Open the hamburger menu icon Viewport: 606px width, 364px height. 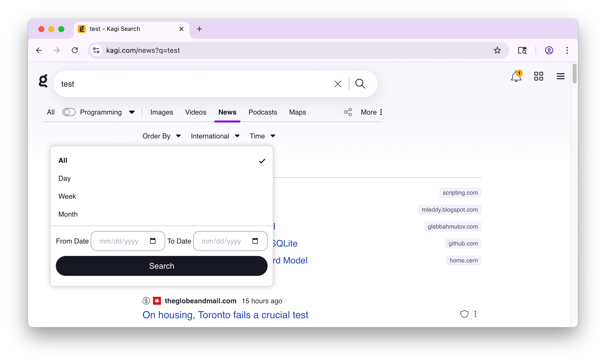click(x=560, y=76)
